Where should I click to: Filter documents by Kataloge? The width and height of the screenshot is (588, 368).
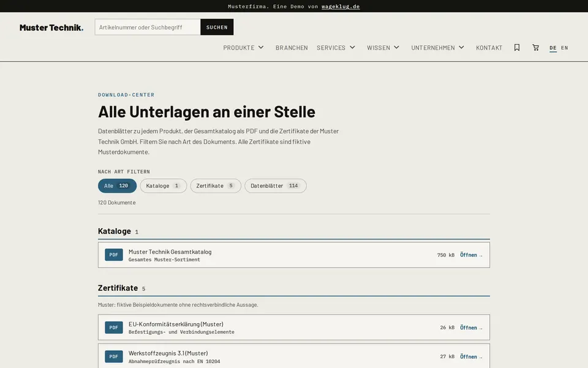tap(163, 186)
